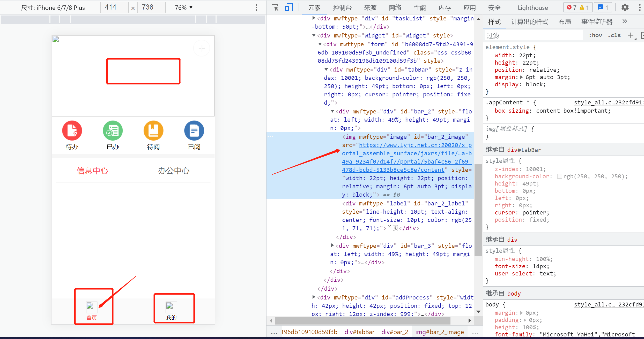Toggle the :hov element state panel
The image size is (644, 339).
point(595,35)
